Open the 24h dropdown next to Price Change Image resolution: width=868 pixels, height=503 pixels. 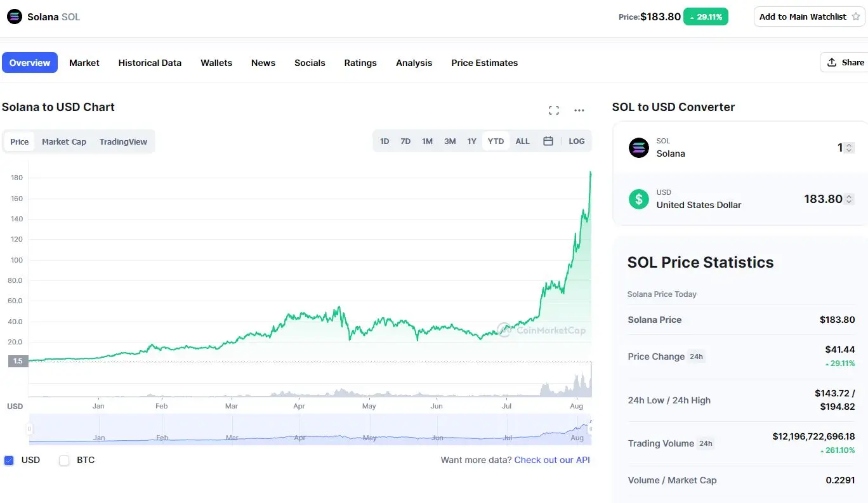coord(697,356)
